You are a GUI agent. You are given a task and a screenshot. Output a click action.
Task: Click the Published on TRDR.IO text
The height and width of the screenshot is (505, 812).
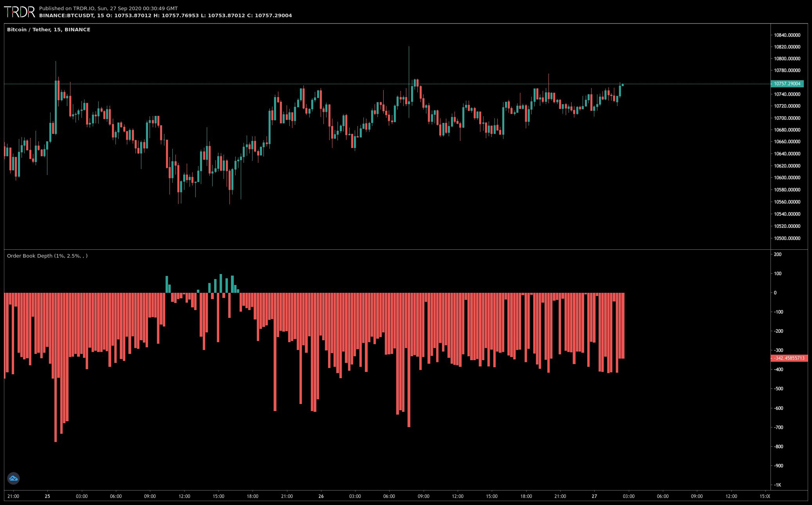[108, 8]
